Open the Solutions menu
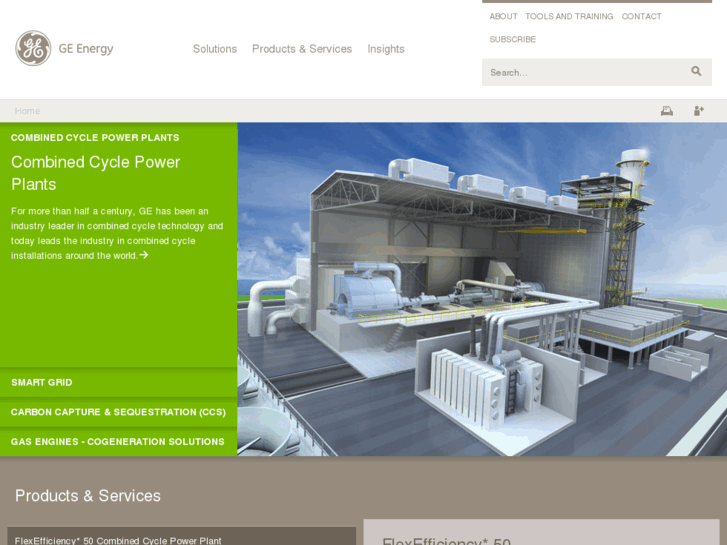Screen dimensions: 727x545 click(215, 49)
